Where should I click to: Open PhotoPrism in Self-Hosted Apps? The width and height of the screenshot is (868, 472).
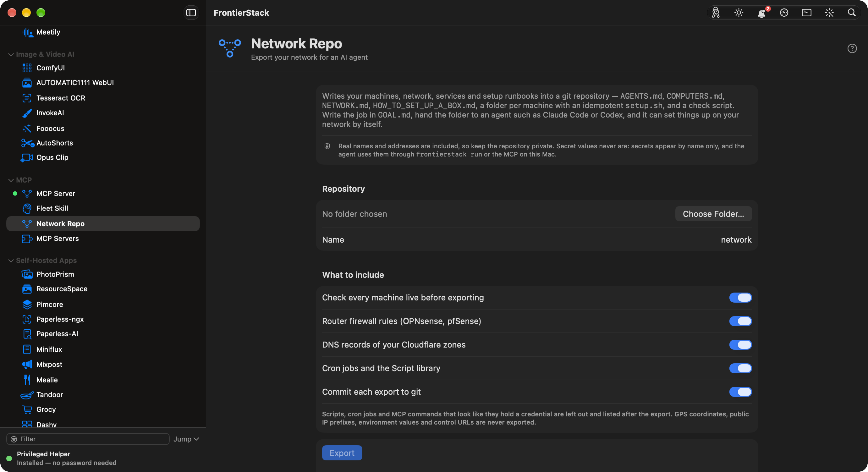[103, 274]
